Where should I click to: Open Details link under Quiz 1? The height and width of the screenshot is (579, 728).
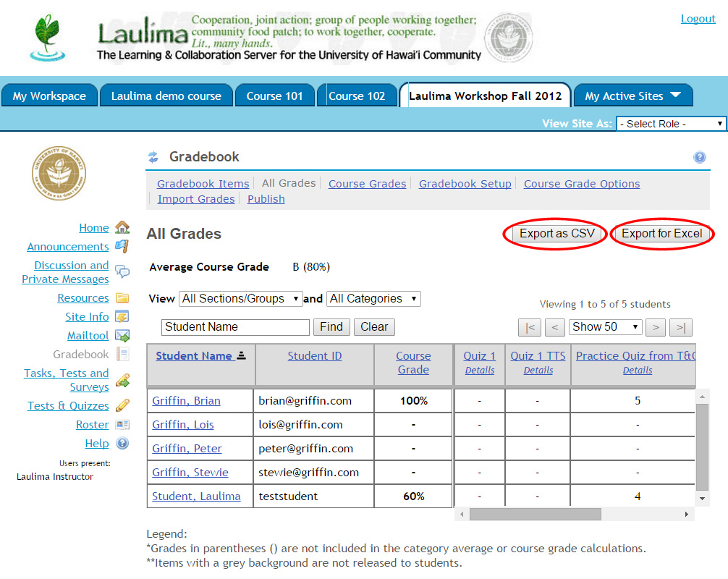pos(480,370)
